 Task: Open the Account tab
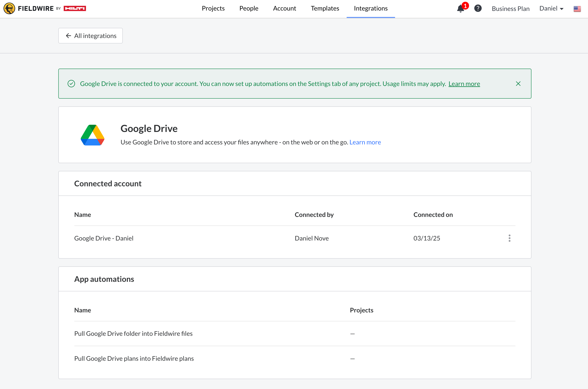pyautogui.click(x=285, y=8)
